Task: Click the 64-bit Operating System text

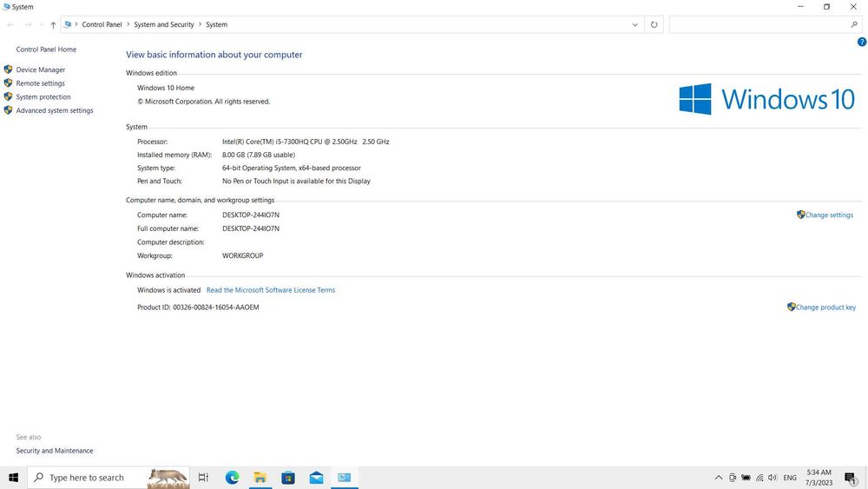Action: pyautogui.click(x=291, y=169)
